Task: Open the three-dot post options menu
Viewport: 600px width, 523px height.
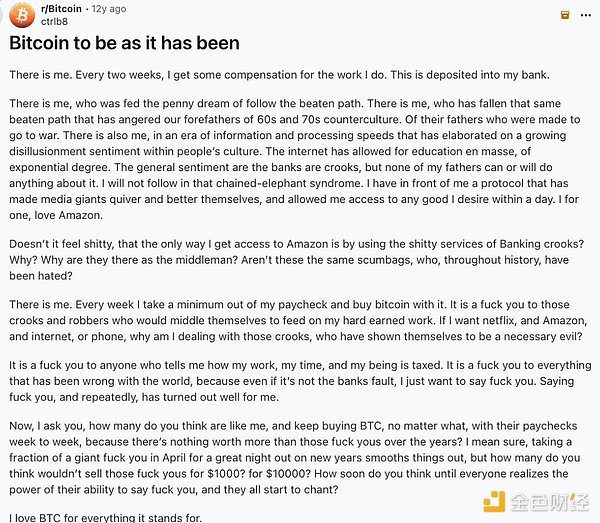Action: (x=588, y=15)
